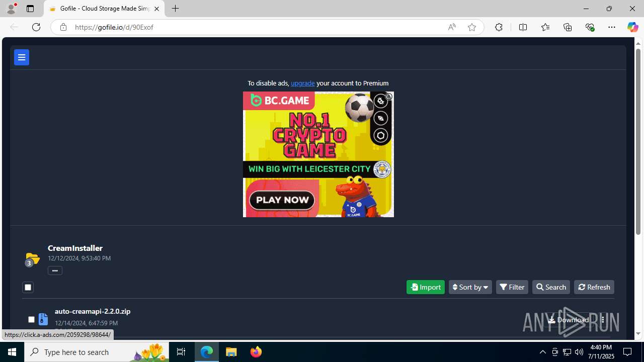View site information lock icon
The image size is (644, 362).
63,27
